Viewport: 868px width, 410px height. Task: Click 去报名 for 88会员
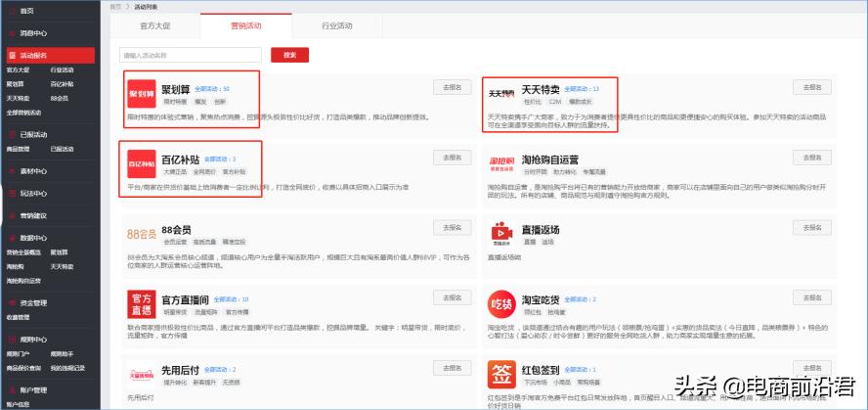pos(453,228)
